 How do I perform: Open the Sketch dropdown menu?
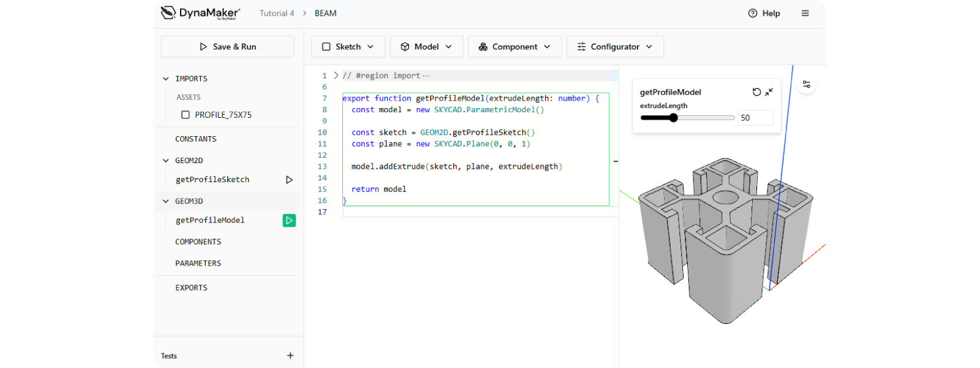pyautogui.click(x=348, y=47)
